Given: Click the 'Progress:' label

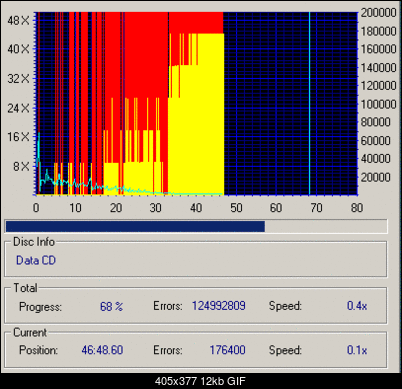Looking at the screenshot, I should pos(40,306).
